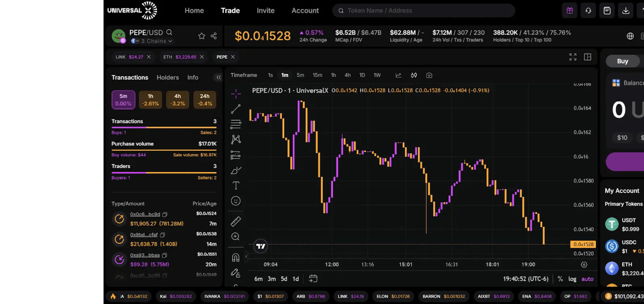The image size is (644, 304).
Task: Click the TradingView logo on chart
Action: (261, 246)
